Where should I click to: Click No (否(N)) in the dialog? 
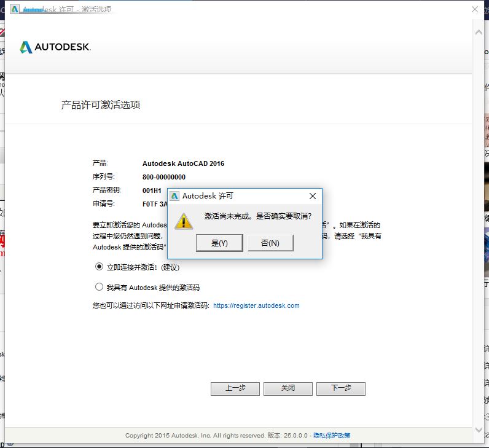tap(270, 243)
